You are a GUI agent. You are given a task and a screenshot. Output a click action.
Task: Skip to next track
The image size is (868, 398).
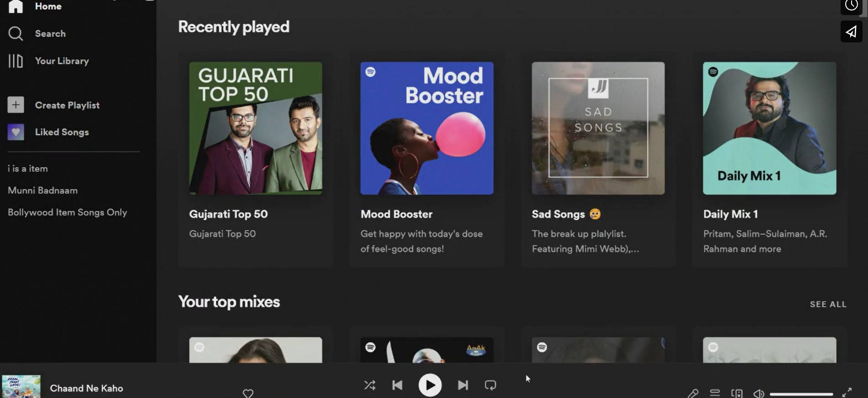point(463,385)
